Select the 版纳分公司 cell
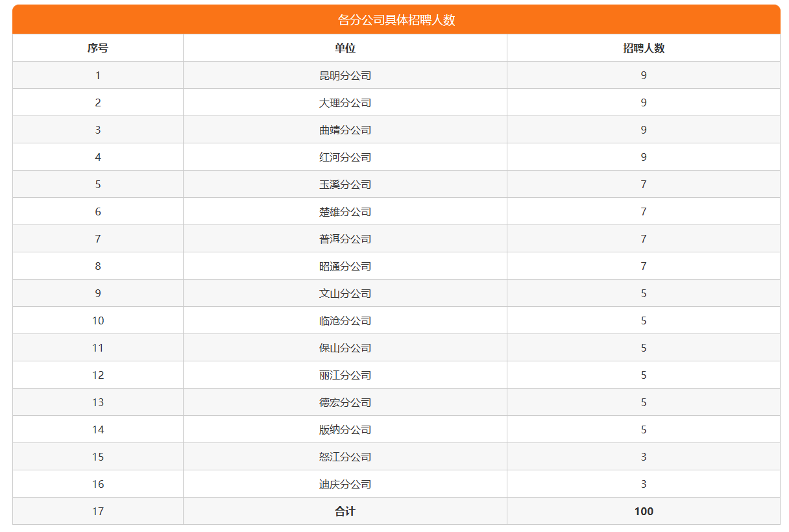 click(345, 429)
